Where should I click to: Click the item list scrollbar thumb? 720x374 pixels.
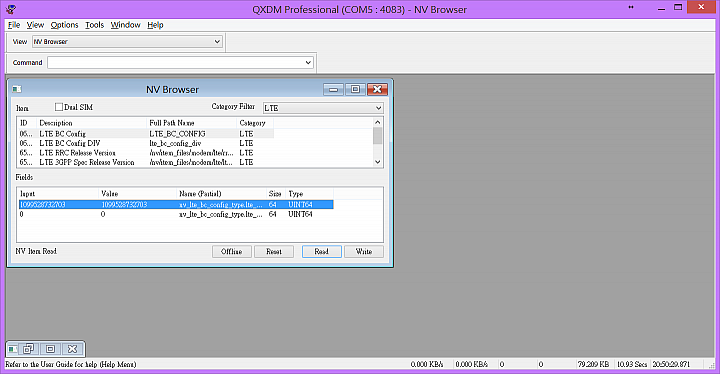click(377, 136)
